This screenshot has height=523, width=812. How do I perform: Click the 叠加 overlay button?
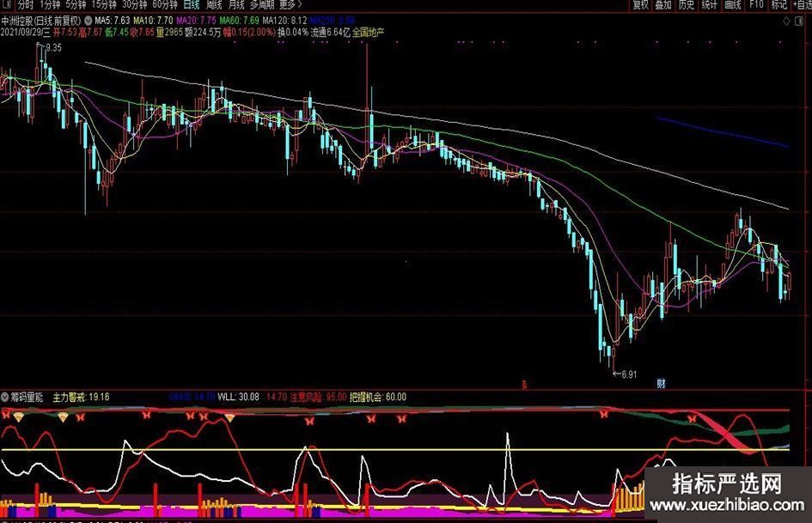[x=663, y=5]
